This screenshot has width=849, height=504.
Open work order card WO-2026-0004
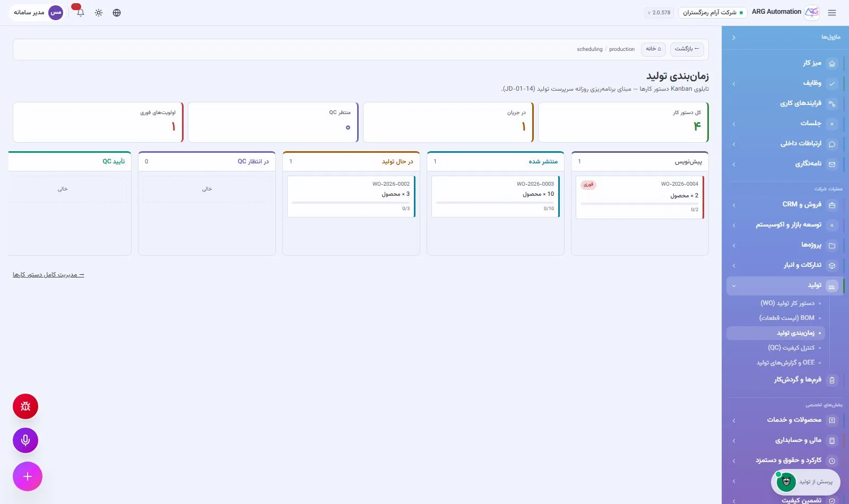640,197
